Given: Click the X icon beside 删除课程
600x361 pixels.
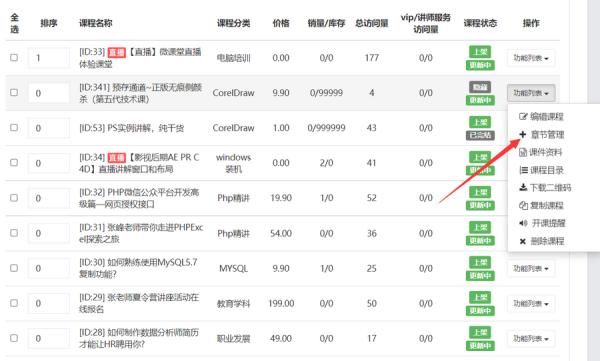Looking at the screenshot, I should coord(523,241).
